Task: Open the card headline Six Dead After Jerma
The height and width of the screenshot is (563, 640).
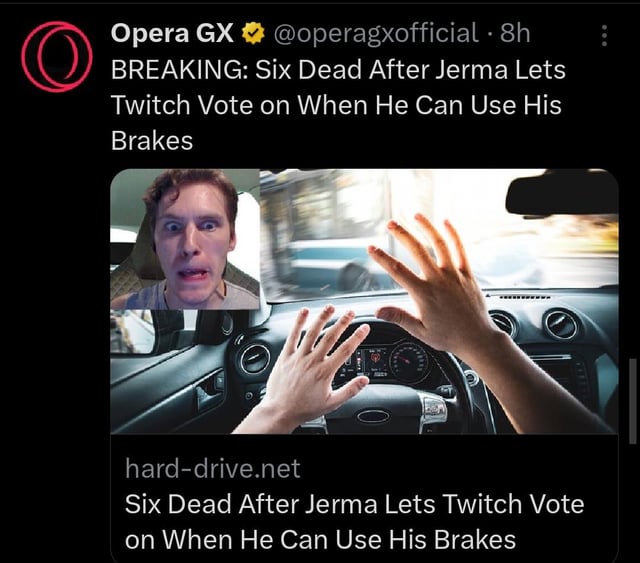Action: 354,521
